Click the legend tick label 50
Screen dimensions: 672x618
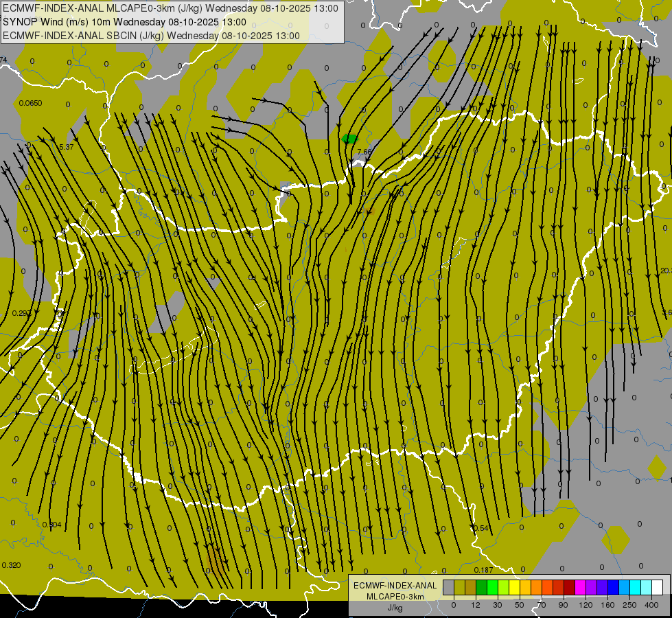coord(520,605)
